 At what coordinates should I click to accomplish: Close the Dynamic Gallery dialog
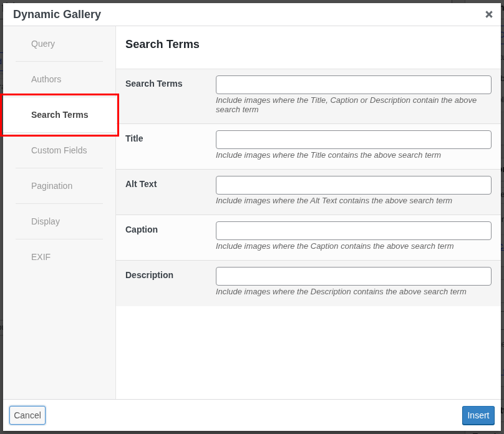click(489, 14)
